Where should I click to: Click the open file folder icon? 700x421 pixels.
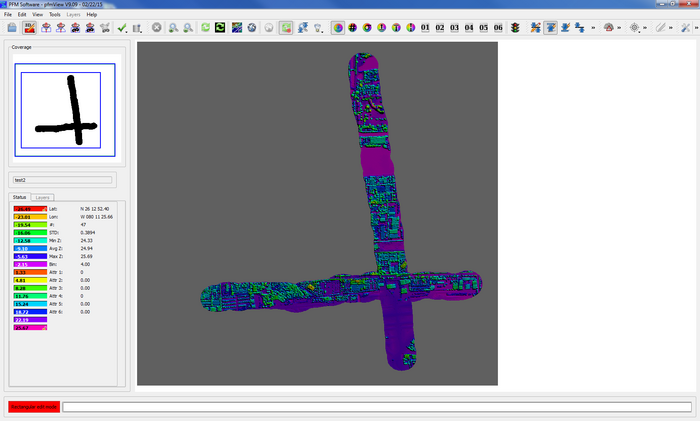11,28
